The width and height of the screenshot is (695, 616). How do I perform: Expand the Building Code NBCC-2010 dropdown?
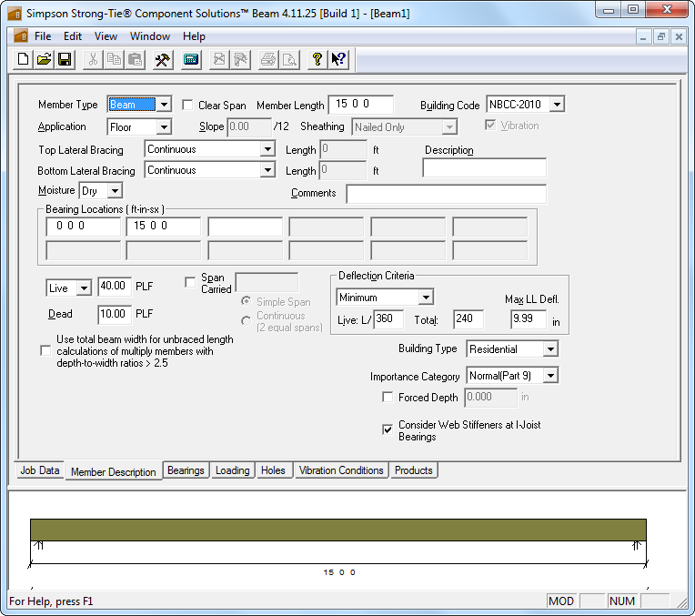(x=557, y=105)
